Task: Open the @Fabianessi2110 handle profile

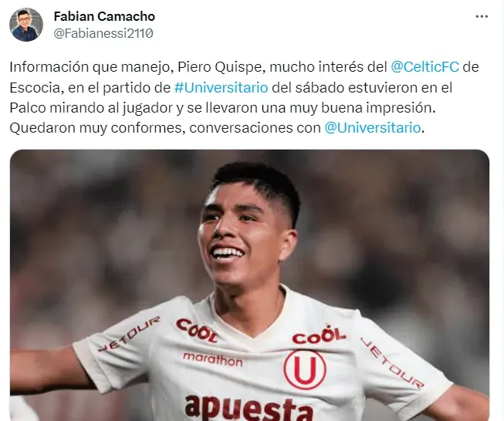Action: click(103, 33)
